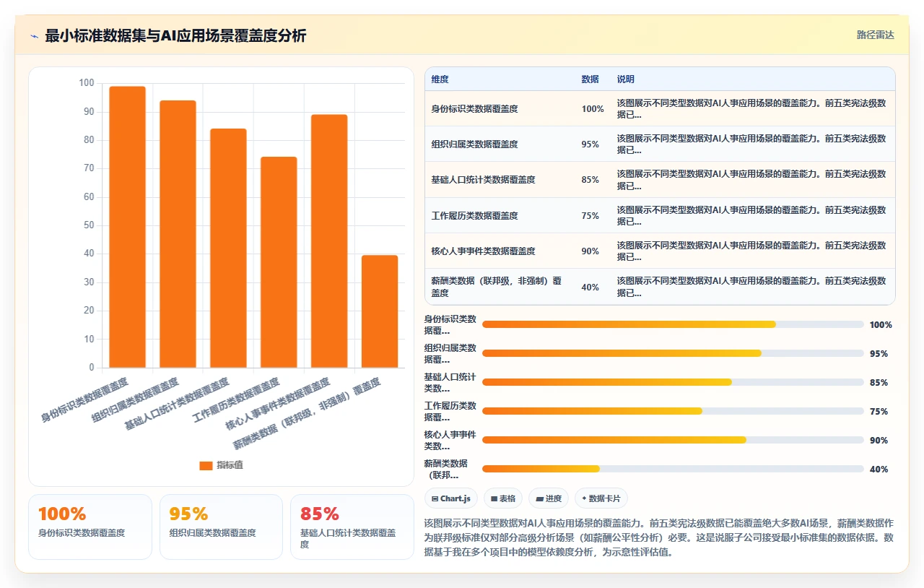Screen dimensions: 924x588
Task: Click the 40% cell in the table
Action: tap(590, 287)
